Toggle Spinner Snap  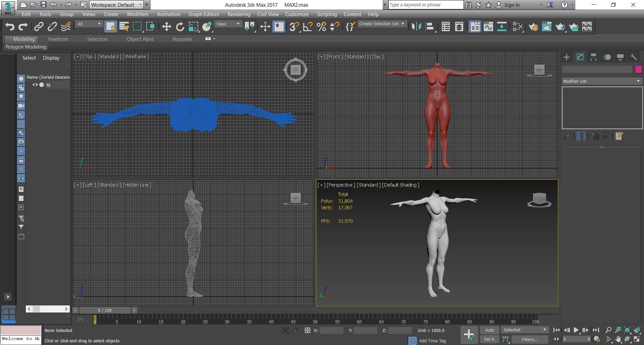tap(334, 26)
